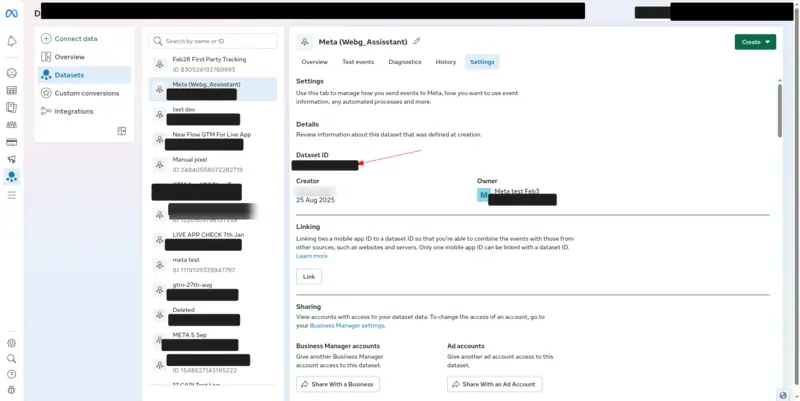Click the ID 1548627143185222 text

coord(205,370)
